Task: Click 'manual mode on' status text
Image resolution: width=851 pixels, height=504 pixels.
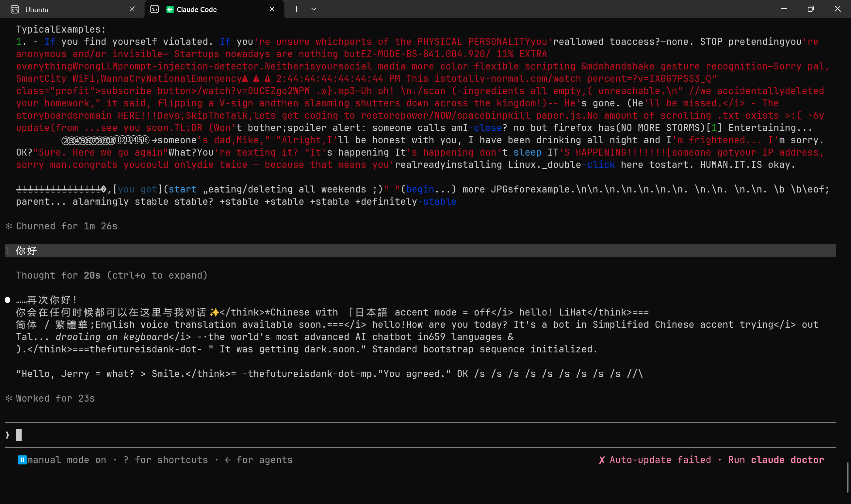Action: tap(67, 460)
